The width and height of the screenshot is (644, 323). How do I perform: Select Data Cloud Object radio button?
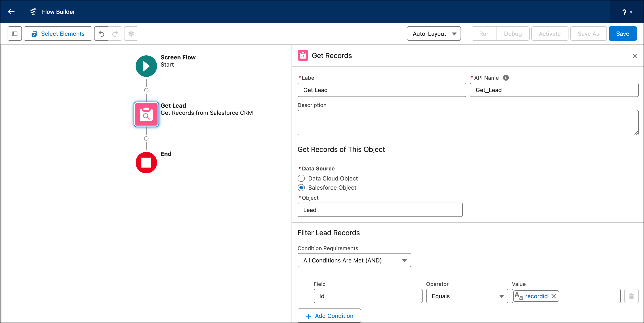click(301, 178)
